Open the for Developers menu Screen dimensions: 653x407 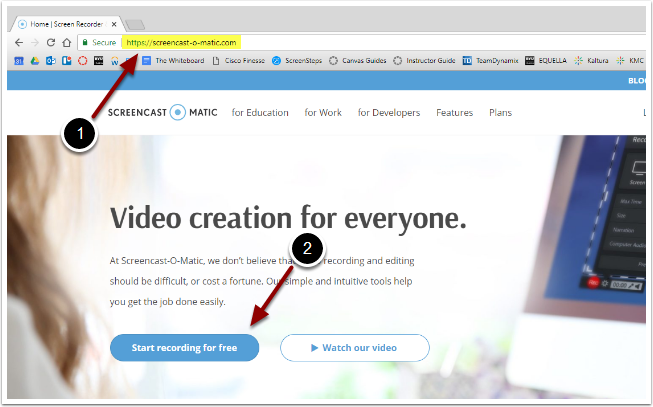[389, 112]
